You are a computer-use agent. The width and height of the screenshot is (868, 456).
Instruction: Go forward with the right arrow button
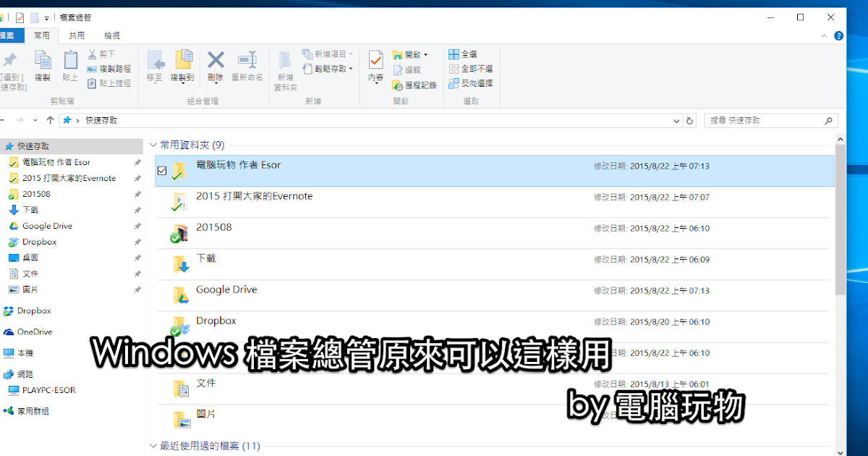[x=20, y=120]
